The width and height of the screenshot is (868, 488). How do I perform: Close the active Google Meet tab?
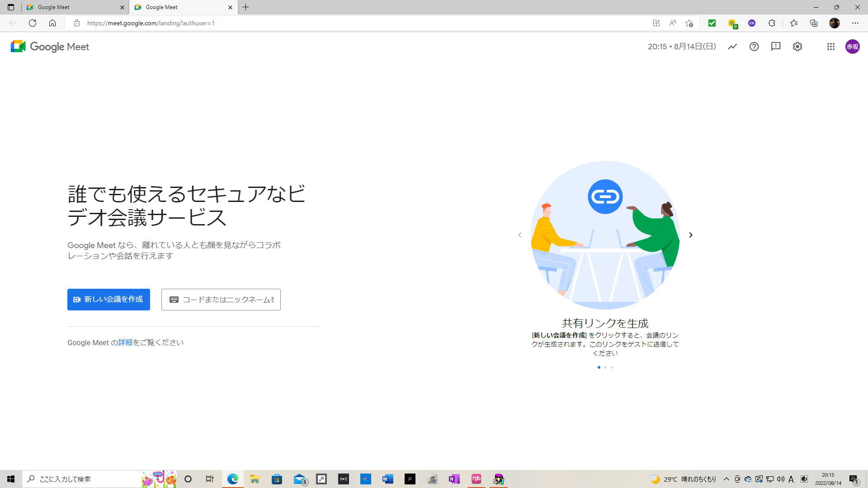[230, 7]
